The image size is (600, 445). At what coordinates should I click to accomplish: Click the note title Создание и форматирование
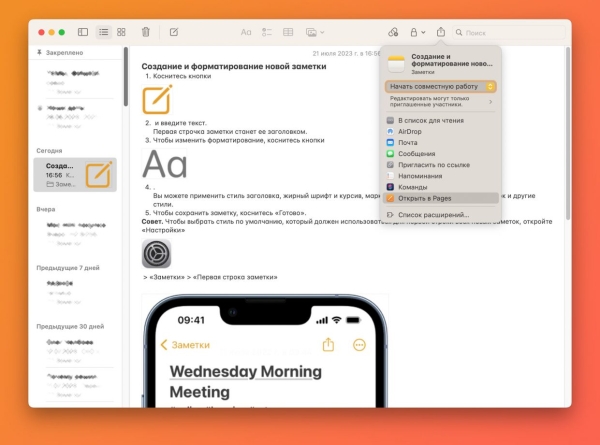234,66
